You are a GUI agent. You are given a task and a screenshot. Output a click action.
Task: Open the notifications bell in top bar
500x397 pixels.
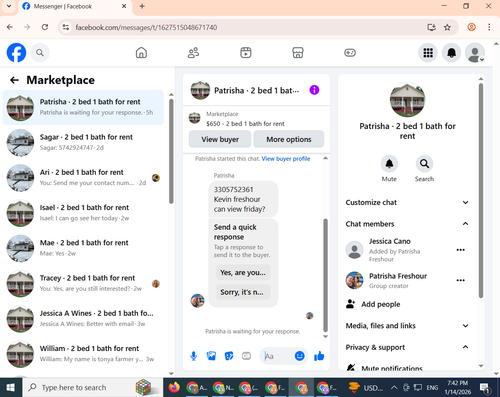coord(452,53)
